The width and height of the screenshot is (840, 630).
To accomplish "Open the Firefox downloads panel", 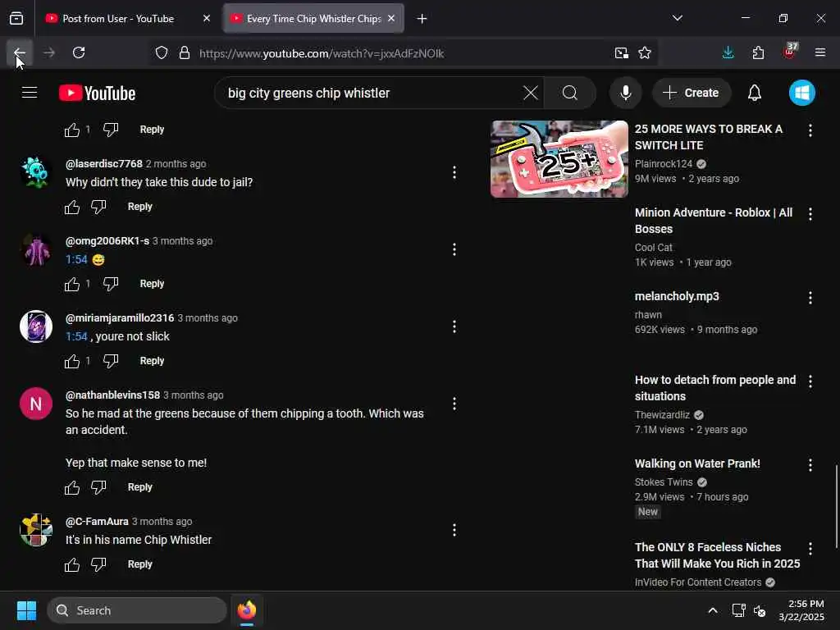I will click(728, 53).
